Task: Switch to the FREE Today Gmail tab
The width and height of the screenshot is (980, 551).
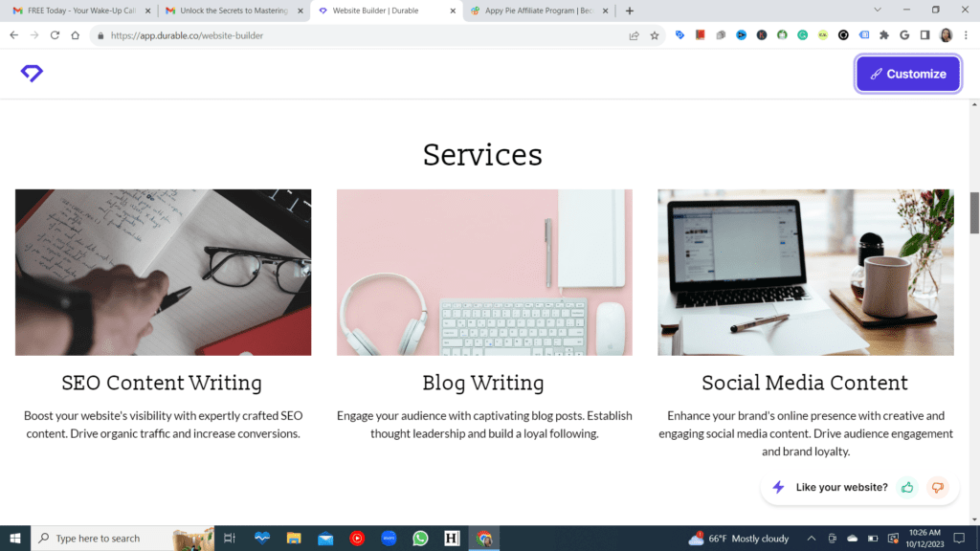Action: (x=81, y=11)
